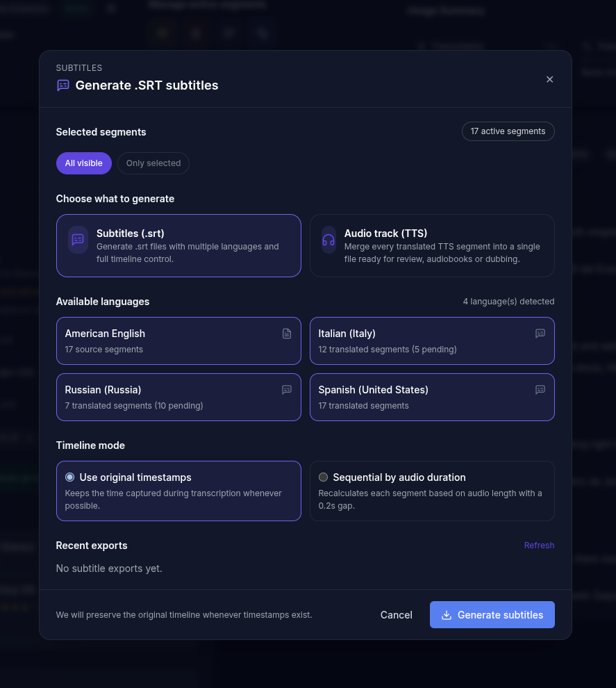Switch to Only selected segments

coord(153,163)
